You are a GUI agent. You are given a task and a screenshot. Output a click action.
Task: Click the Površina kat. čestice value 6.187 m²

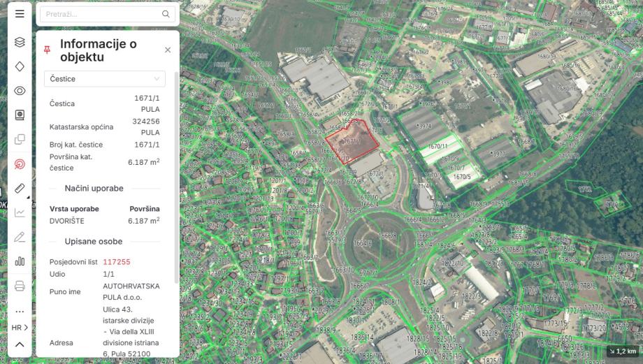143,162
